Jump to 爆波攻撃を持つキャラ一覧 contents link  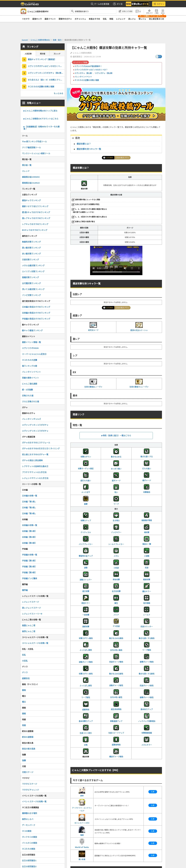tap(89, 149)
